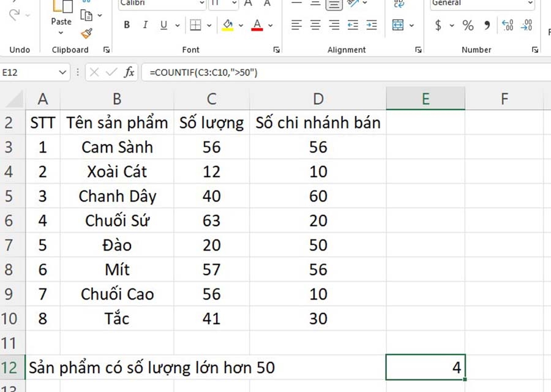Click the Redo arrow icon
551x392 pixels.
[14, 15]
